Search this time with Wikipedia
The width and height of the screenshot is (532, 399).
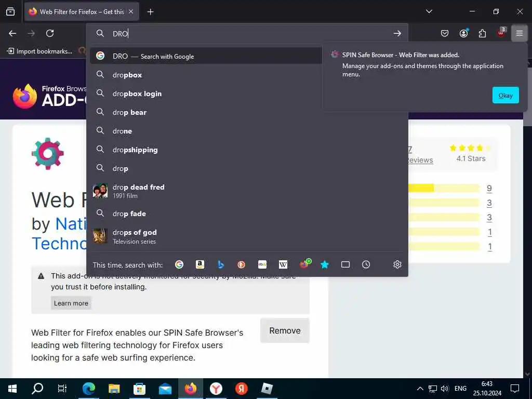tap(283, 264)
